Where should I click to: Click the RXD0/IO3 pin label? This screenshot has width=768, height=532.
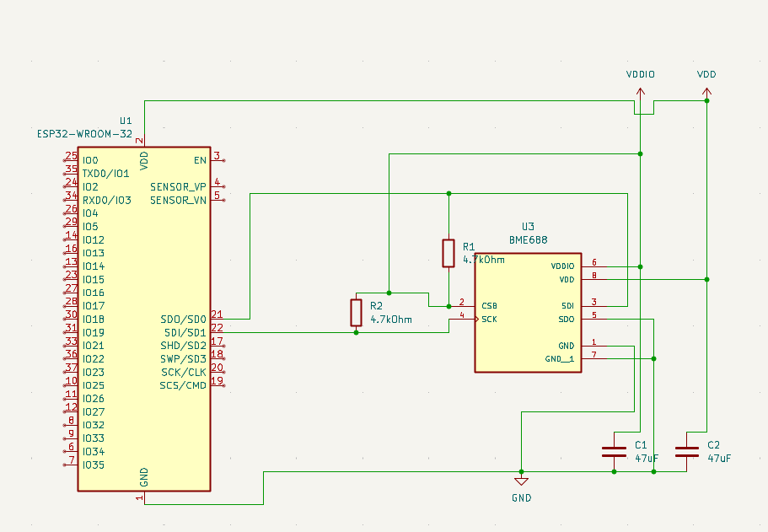pos(107,200)
